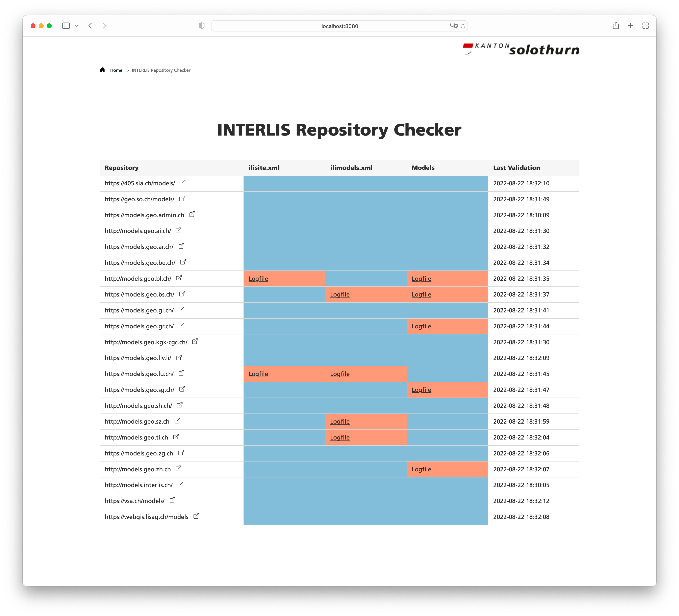Open external link icon for models.geo.gl.ch
The image size is (679, 616).
click(181, 310)
